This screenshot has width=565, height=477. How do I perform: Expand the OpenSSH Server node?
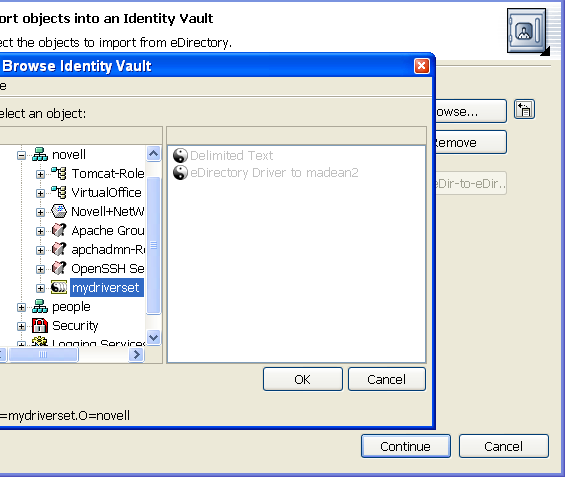40,269
